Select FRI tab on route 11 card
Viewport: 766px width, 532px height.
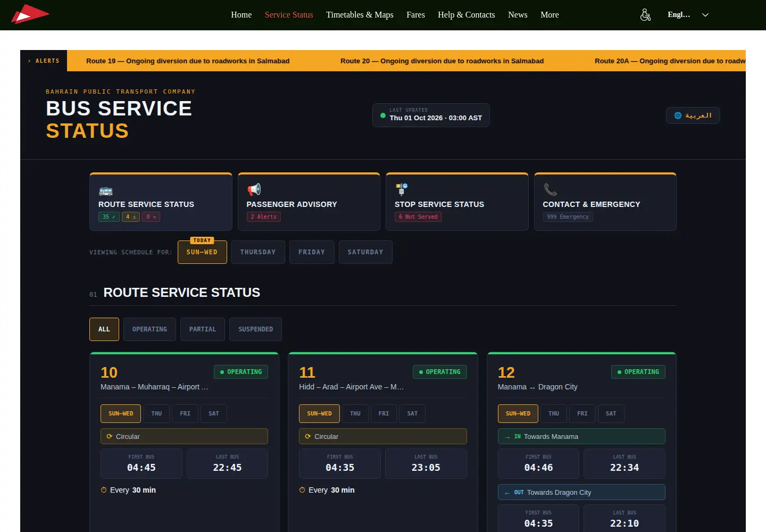384,413
